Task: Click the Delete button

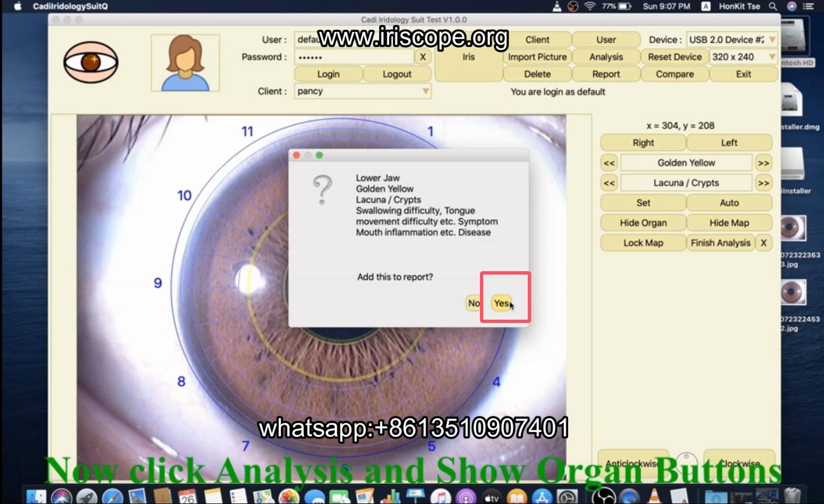Action: click(537, 74)
